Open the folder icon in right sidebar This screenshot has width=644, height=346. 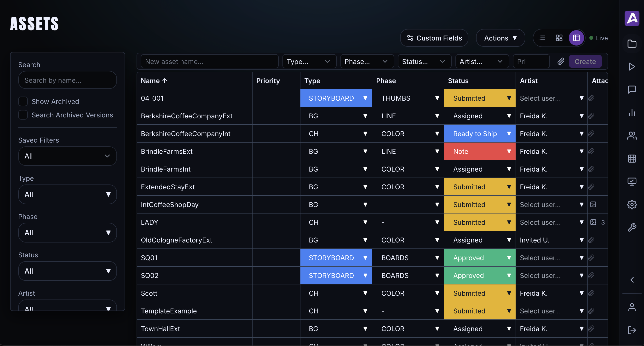(x=632, y=44)
